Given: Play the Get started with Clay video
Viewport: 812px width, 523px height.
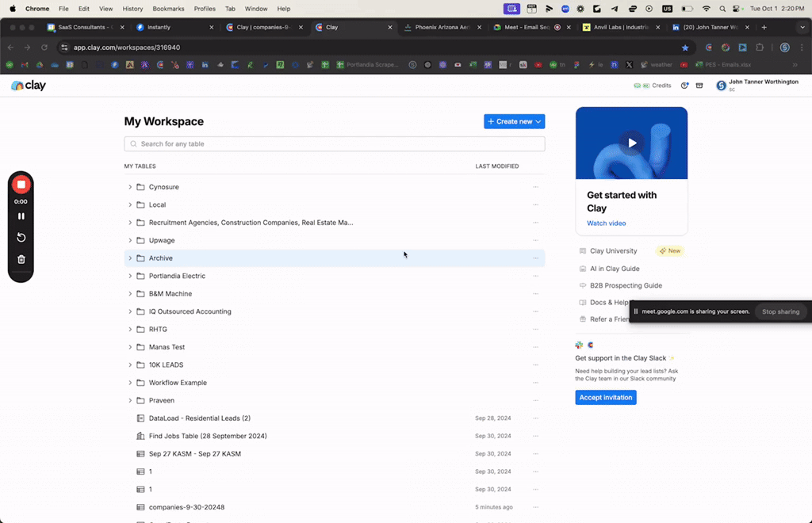Looking at the screenshot, I should tap(631, 143).
